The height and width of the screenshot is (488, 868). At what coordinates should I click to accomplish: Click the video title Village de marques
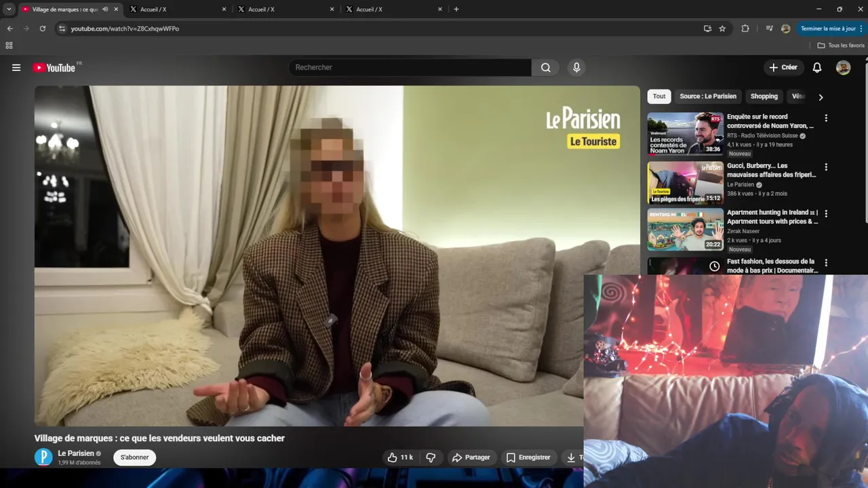(x=159, y=439)
